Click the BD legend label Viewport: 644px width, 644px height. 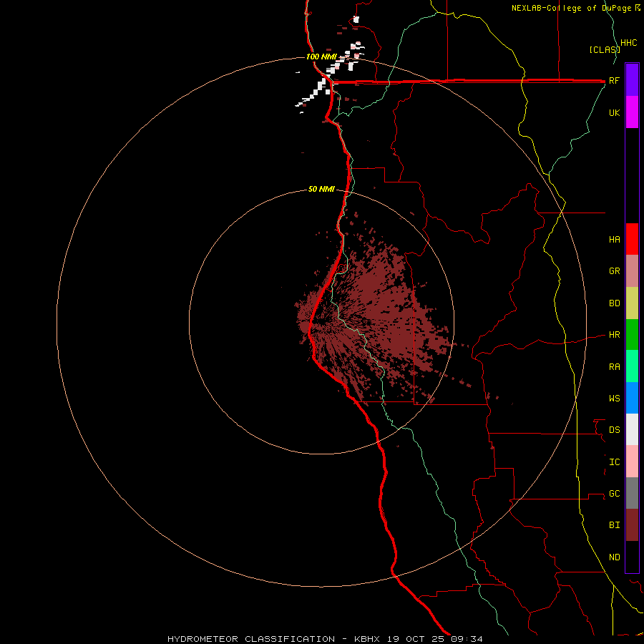[614, 303]
